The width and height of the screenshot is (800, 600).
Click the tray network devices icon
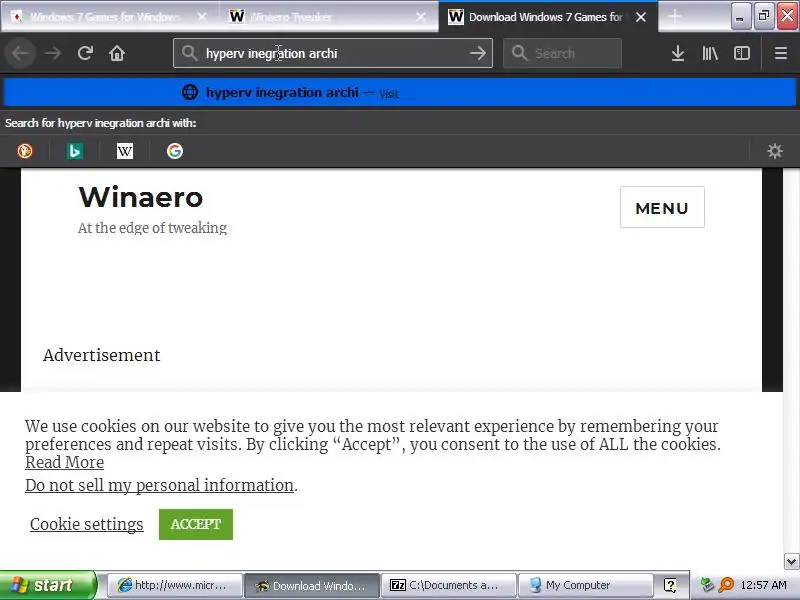(707, 585)
